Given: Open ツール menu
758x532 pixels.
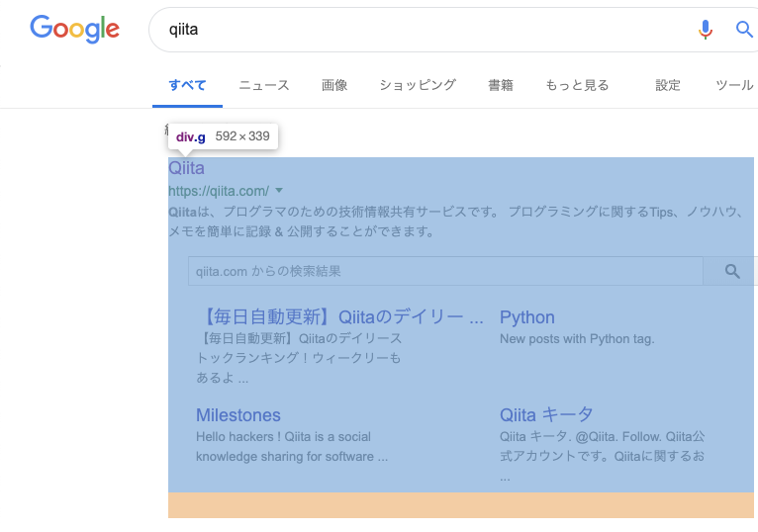Looking at the screenshot, I should pyautogui.click(x=734, y=85).
